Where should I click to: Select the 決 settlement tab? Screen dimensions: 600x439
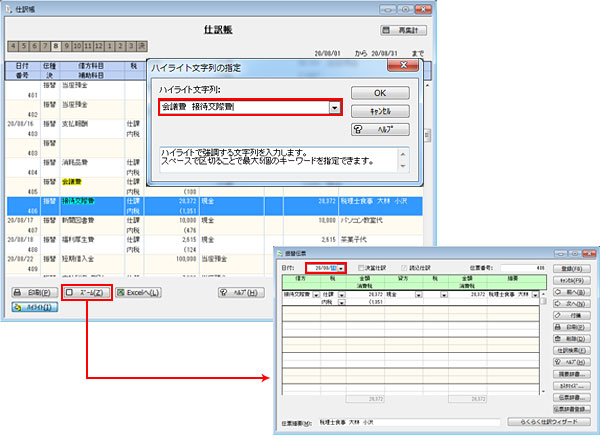pos(142,46)
